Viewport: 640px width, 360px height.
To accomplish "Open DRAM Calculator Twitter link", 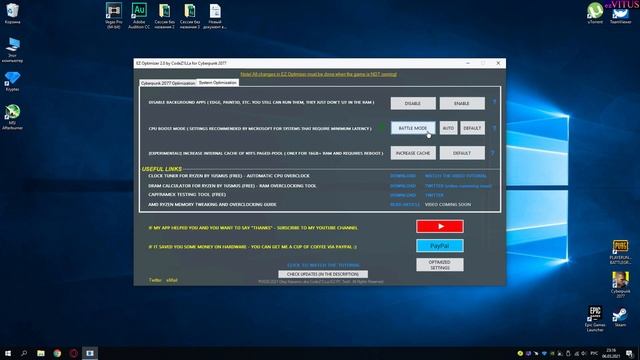I will (458, 186).
